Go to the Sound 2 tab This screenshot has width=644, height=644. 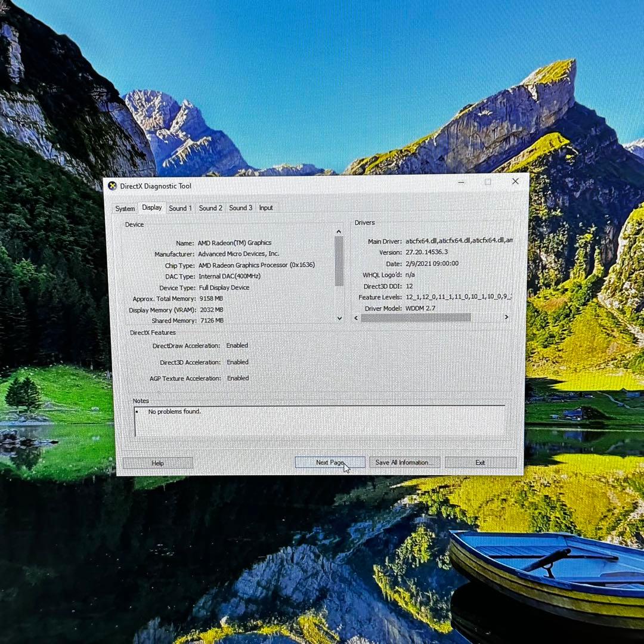point(210,208)
